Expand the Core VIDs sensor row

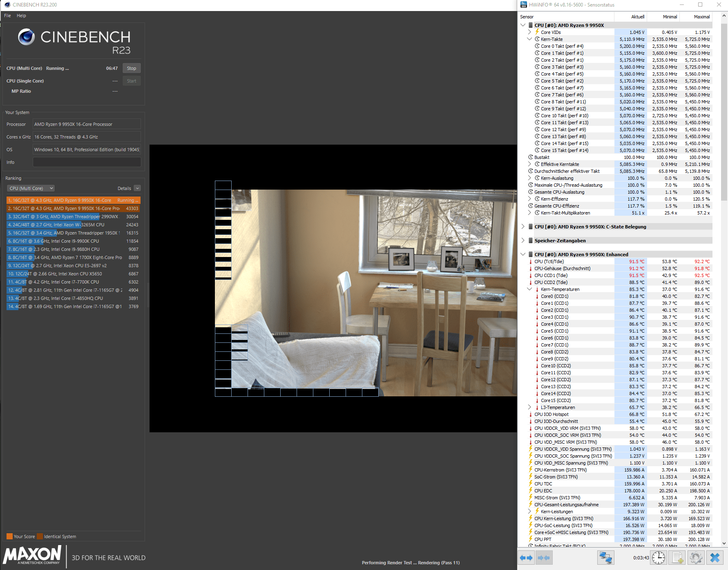[529, 32]
